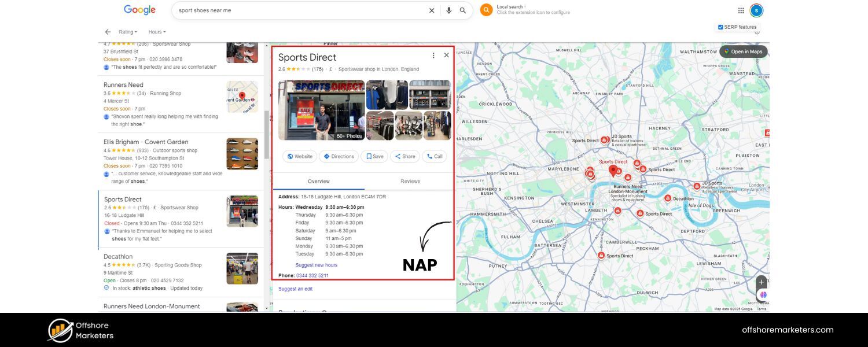Screen dimensions: 868x347
Task: Click the voice search microphone icon
Action: coord(448,10)
